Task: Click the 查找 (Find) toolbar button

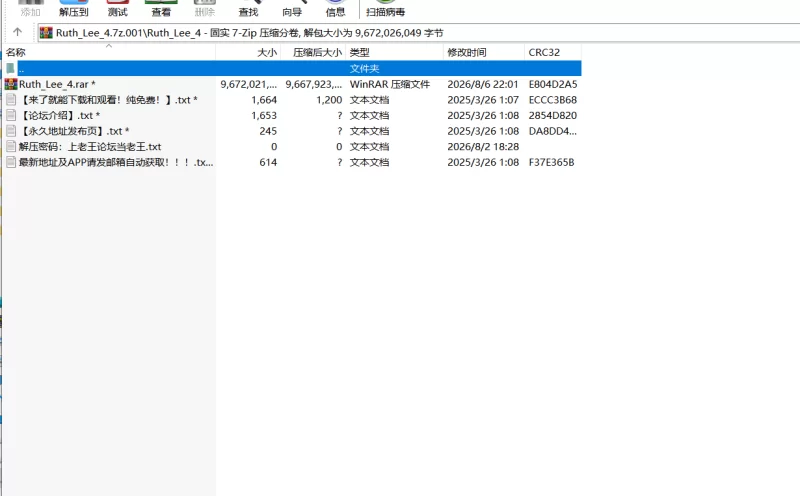Action: coord(248,9)
